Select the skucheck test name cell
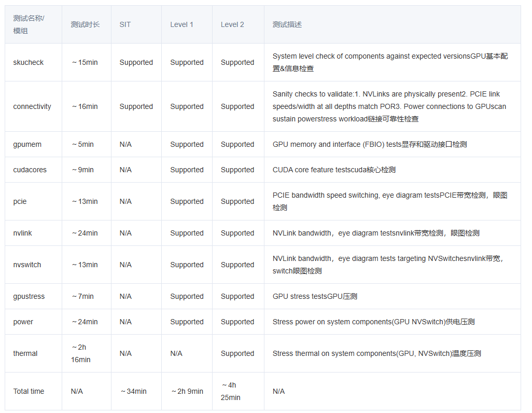532x413 pixels. point(29,62)
